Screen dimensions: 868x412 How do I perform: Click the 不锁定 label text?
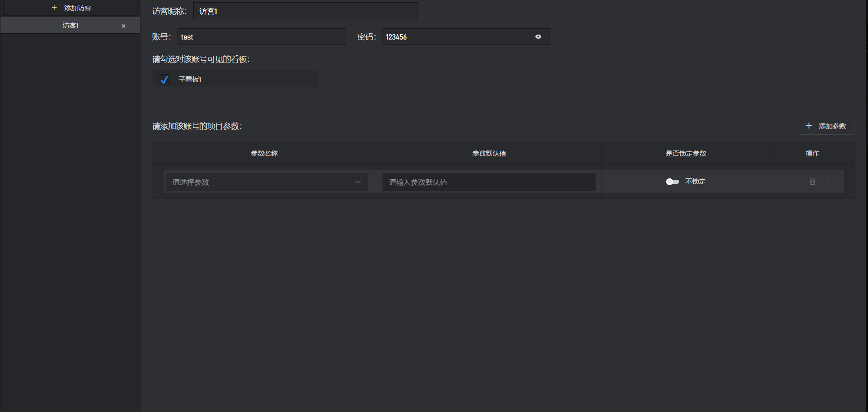(695, 182)
